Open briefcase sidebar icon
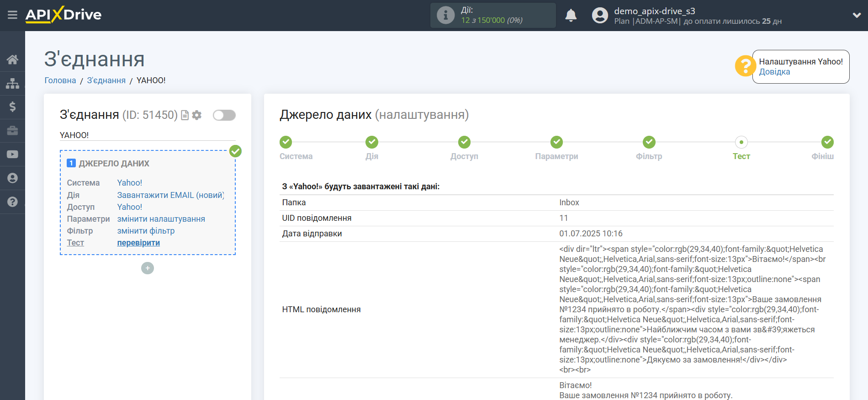This screenshot has width=868, height=400. (12, 131)
